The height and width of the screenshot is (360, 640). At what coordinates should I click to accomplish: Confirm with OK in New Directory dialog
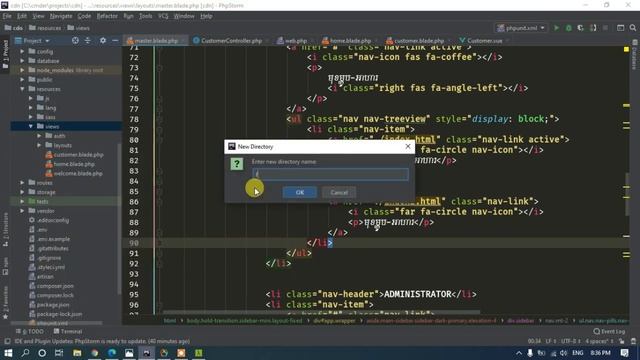300,192
